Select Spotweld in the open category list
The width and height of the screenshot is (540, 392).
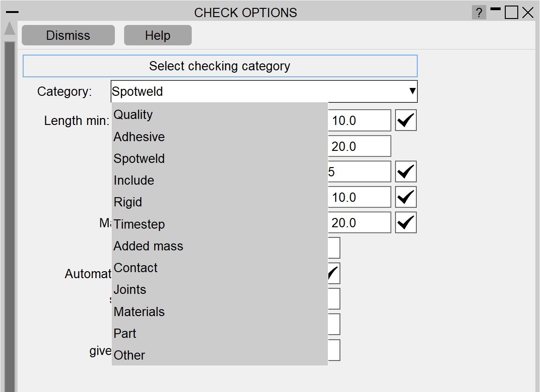[x=220, y=159]
